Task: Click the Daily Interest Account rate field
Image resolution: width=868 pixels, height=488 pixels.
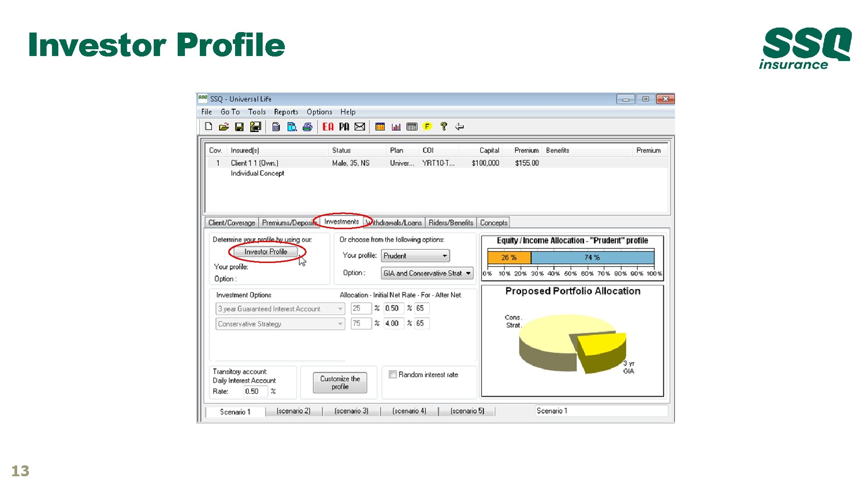Action: (x=255, y=391)
